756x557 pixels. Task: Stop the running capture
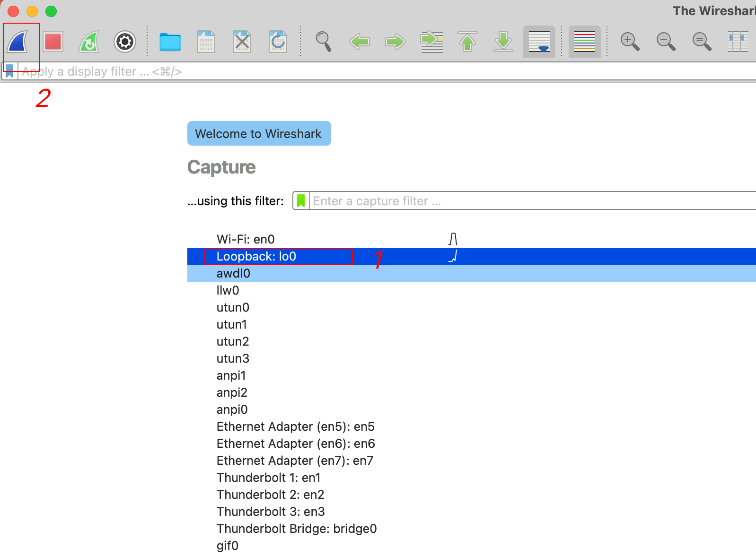[53, 42]
